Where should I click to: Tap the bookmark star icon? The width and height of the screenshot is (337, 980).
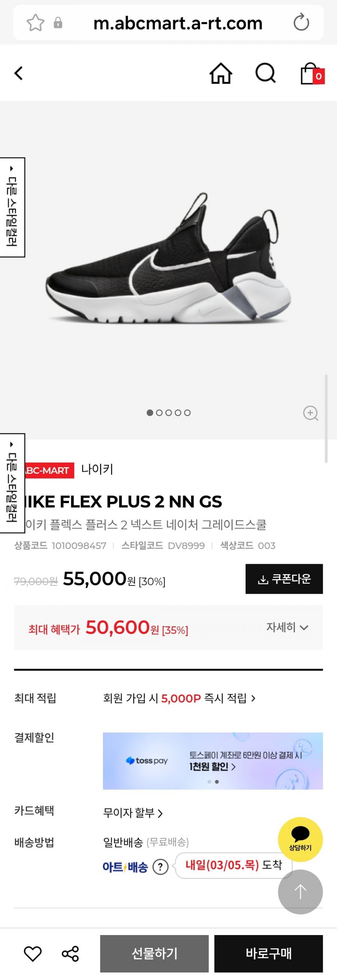pyautogui.click(x=35, y=23)
